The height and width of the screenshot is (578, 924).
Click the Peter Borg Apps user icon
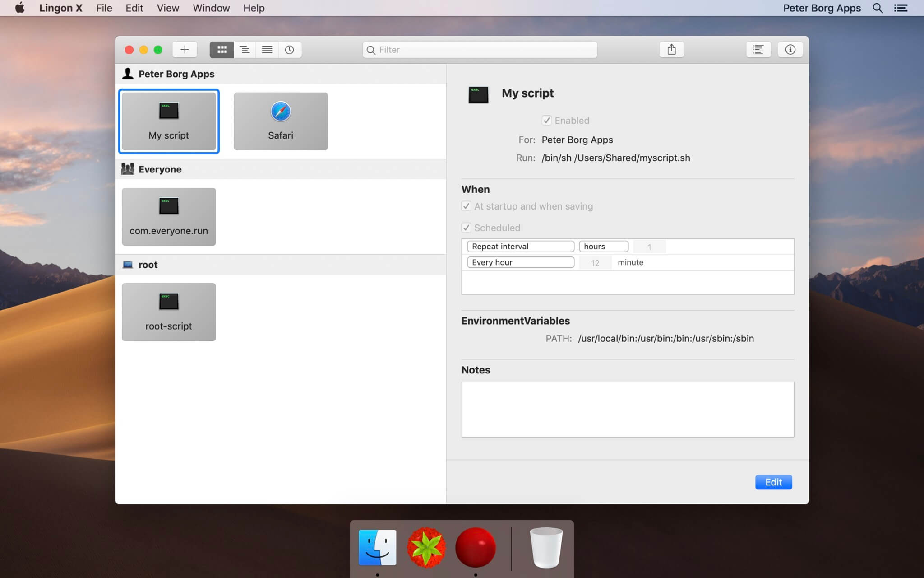[128, 74]
